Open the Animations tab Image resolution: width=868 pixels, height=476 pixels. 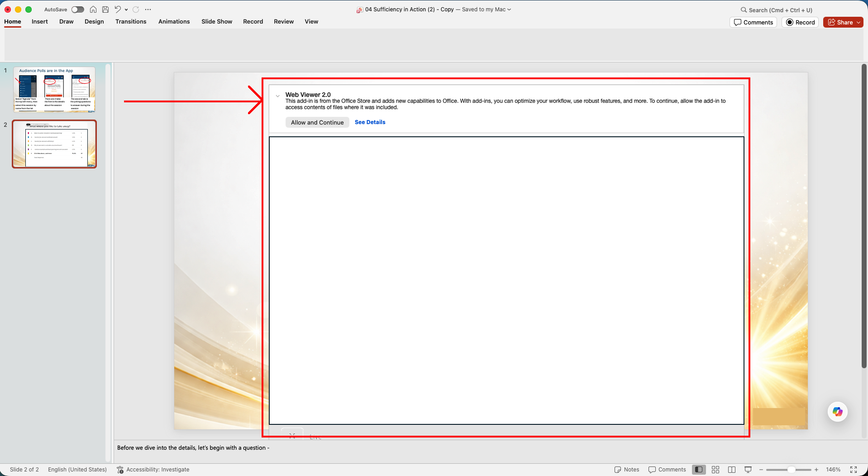174,22
